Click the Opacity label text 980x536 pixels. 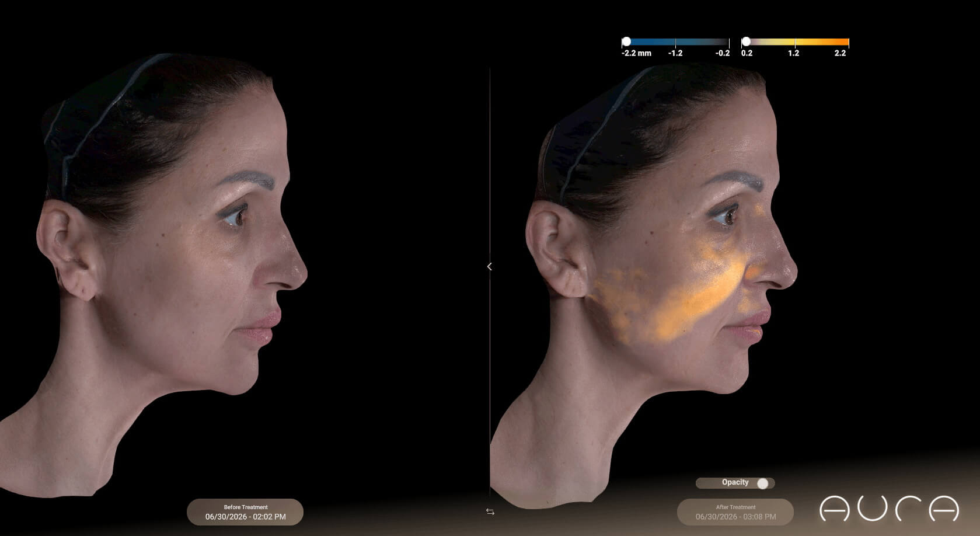point(735,482)
